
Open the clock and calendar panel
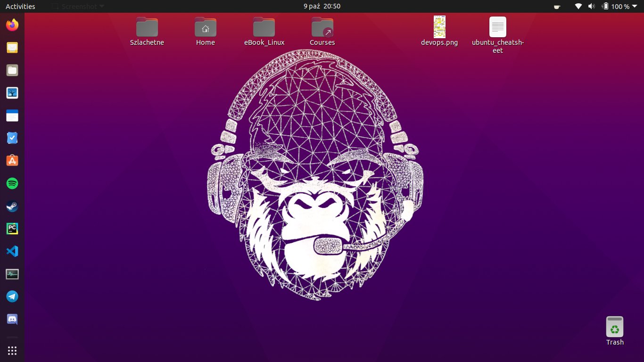tap(322, 6)
